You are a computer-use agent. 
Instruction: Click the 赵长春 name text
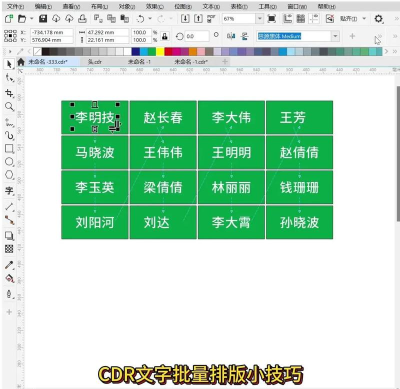(163, 118)
